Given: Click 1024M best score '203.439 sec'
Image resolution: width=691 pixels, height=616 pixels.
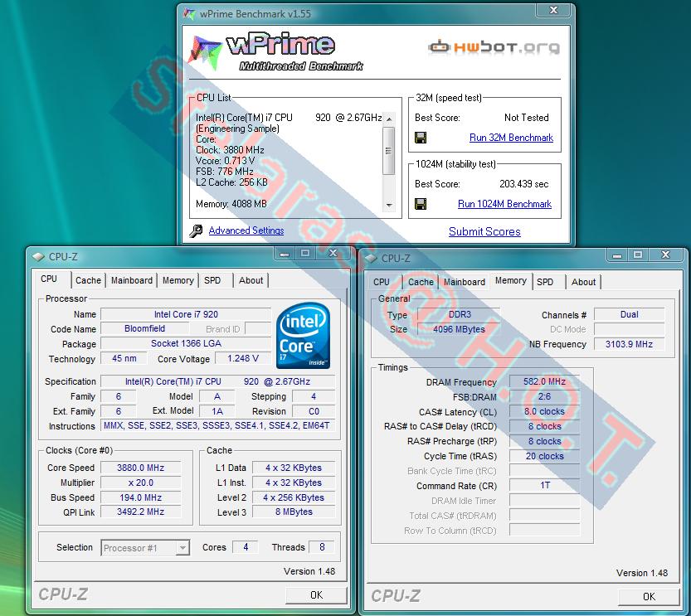Looking at the screenshot, I should click(x=524, y=184).
